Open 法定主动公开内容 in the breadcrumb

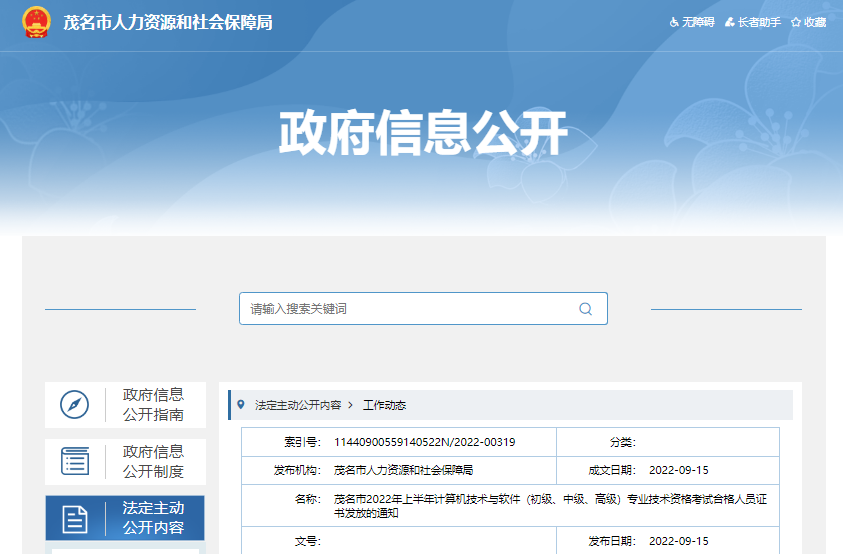tap(297, 405)
